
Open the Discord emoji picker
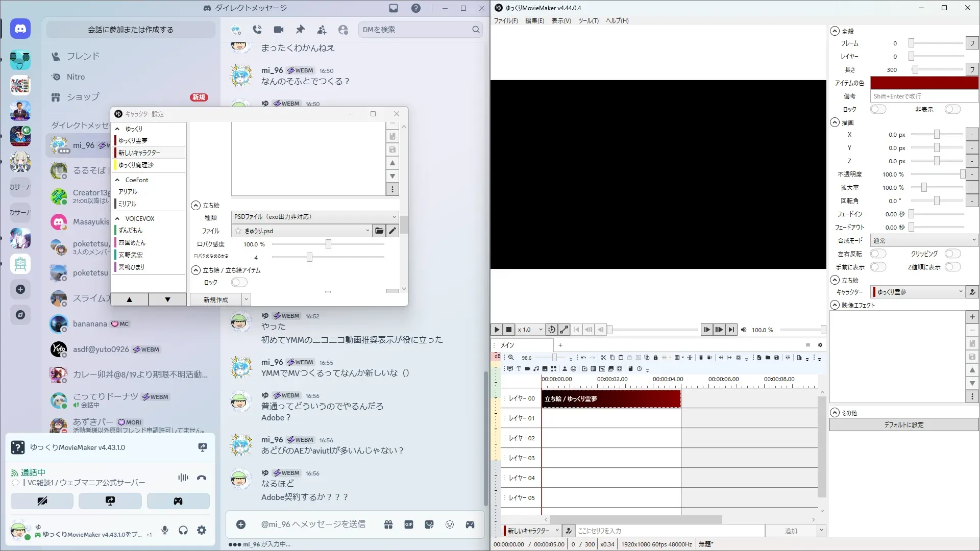[x=449, y=524]
